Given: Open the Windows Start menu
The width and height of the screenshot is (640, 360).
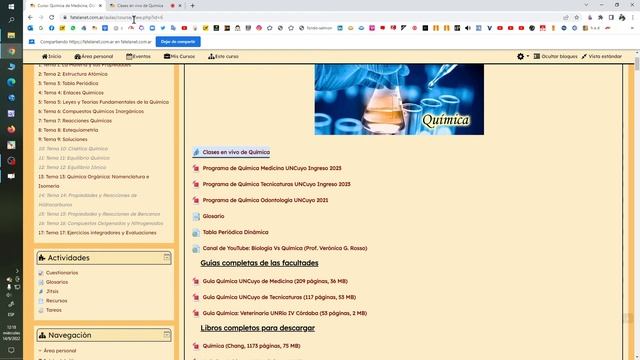Looking at the screenshot, I should click(11, 7).
